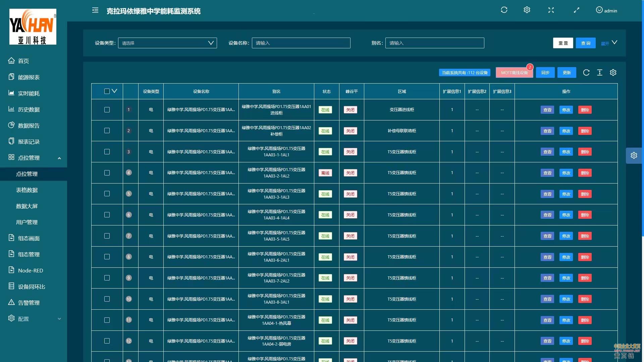Check the select-all checkbox in the table header
Image resolution: width=644 pixels, height=362 pixels.
tap(107, 91)
